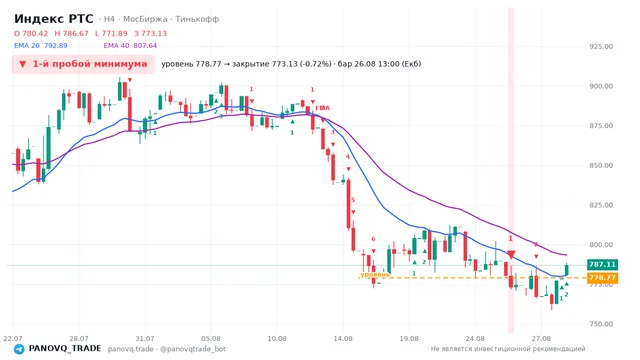Click the 'Не является инвестиционной рекомендацией' disclaimer
This screenshot has width=640, height=360.
508,349
